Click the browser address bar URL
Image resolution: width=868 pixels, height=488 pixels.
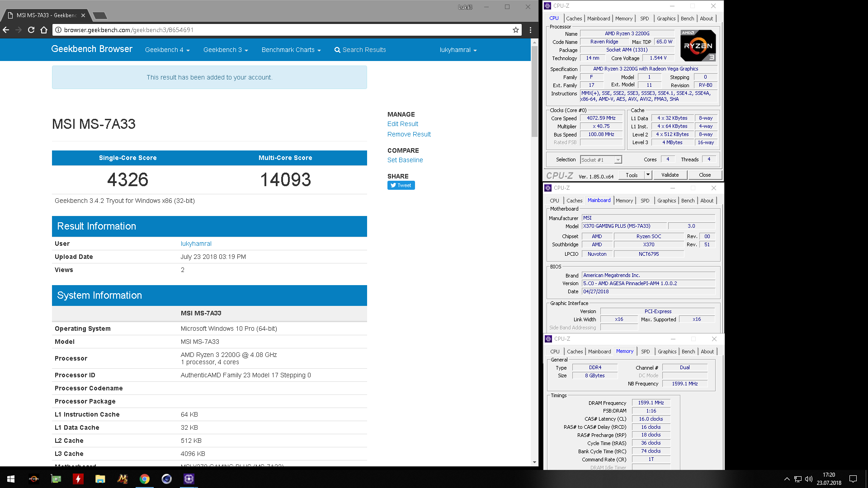click(129, 30)
